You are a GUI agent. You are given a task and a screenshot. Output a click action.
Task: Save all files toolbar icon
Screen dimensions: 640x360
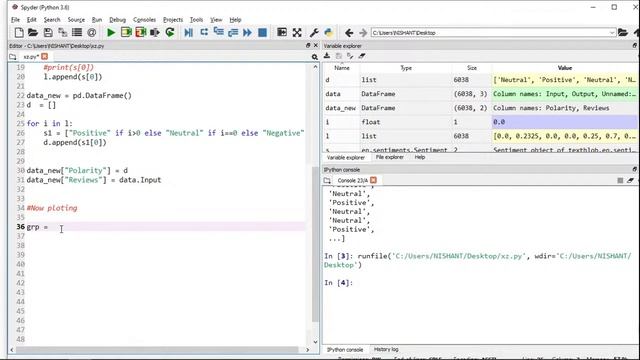click(x=63, y=33)
